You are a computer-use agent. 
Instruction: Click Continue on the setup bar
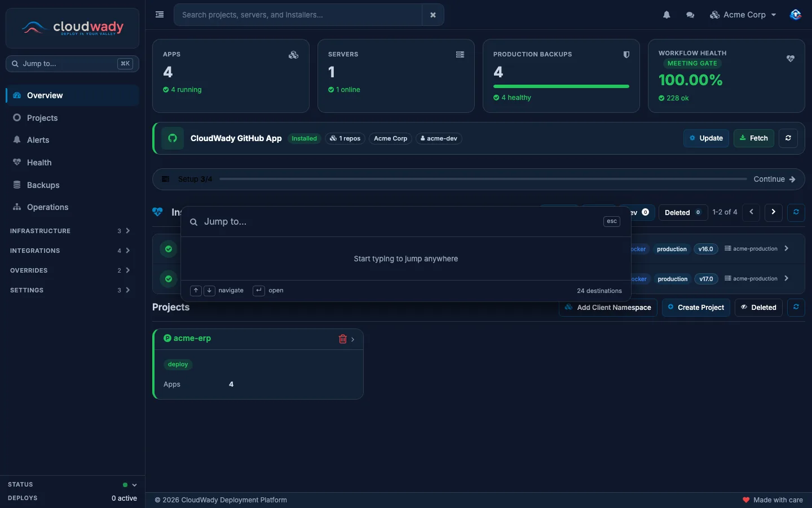pyautogui.click(x=774, y=179)
